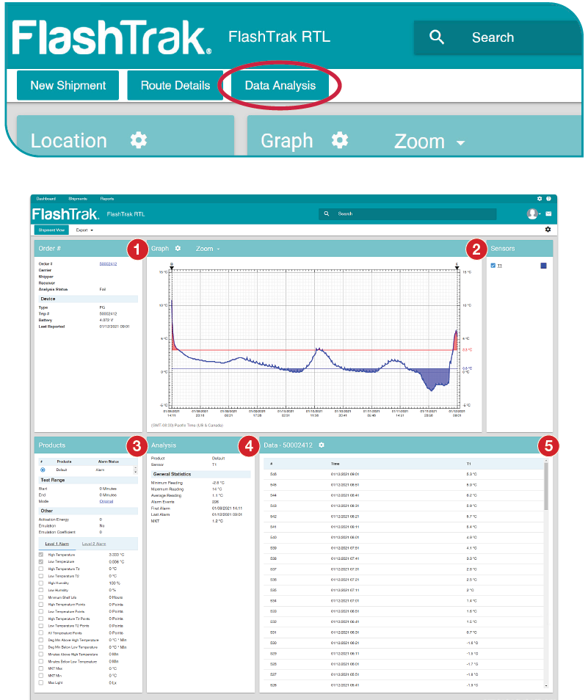
Task: Open Graph panel gear in the small dashboard
Action: click(x=178, y=248)
